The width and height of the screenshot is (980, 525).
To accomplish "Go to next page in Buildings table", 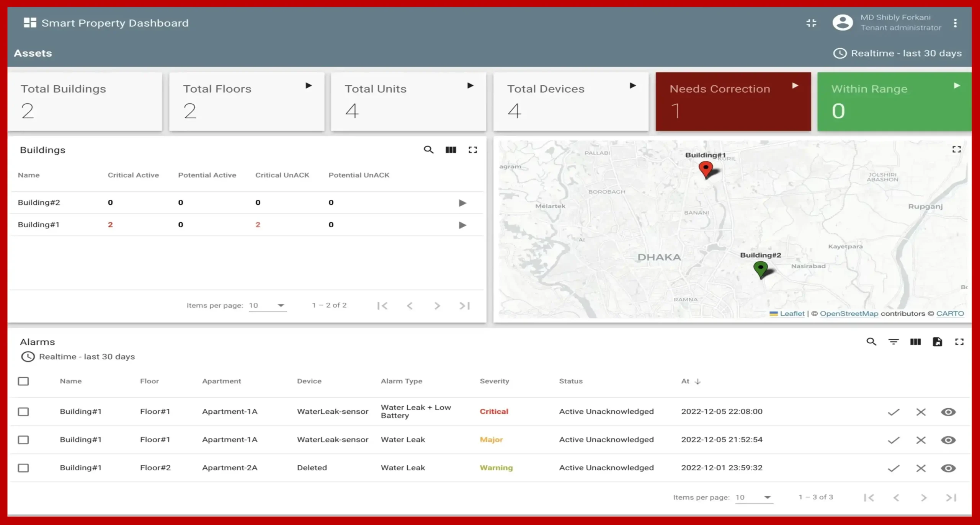I will click(437, 306).
